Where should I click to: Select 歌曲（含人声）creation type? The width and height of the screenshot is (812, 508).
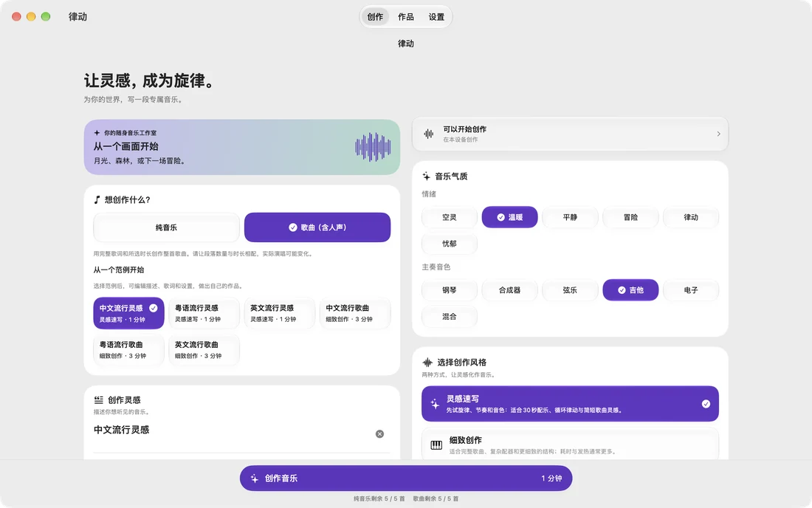click(x=317, y=227)
